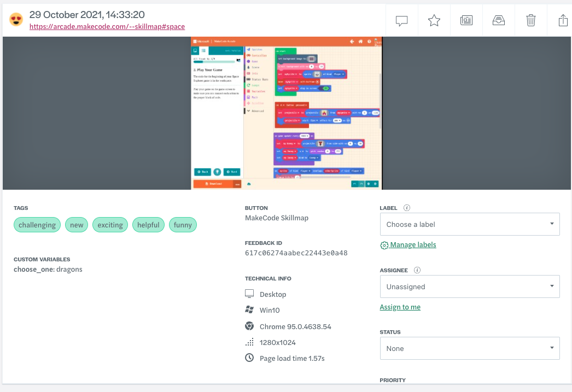Select the new tag
This screenshot has height=392, width=572.
click(77, 225)
